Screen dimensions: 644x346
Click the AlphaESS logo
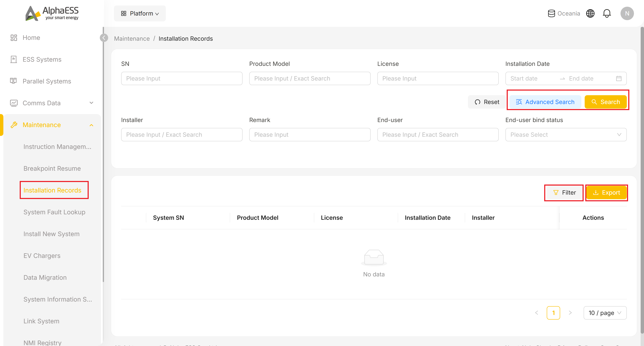click(x=52, y=13)
